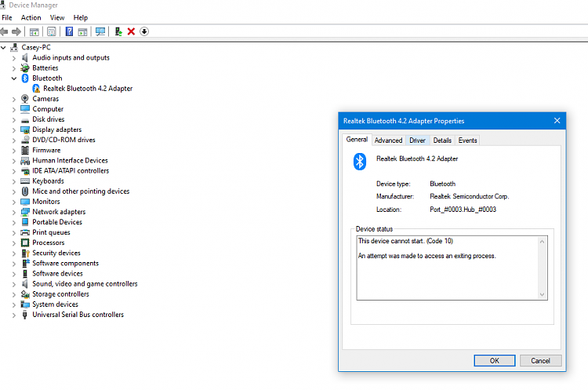Click the Bluetooth category icon in tree
The width and height of the screenshot is (588, 390).
click(x=25, y=78)
